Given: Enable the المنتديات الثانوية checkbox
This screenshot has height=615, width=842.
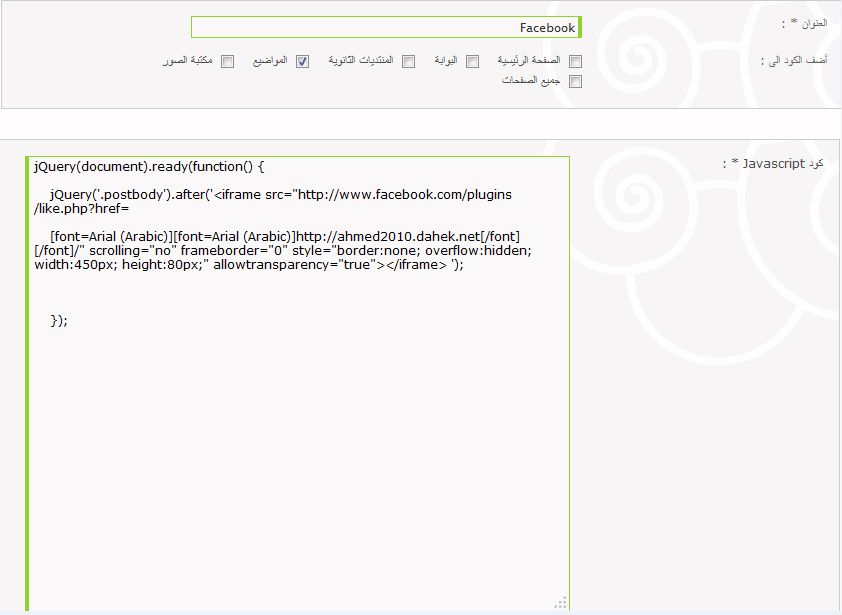Looking at the screenshot, I should 409,61.
